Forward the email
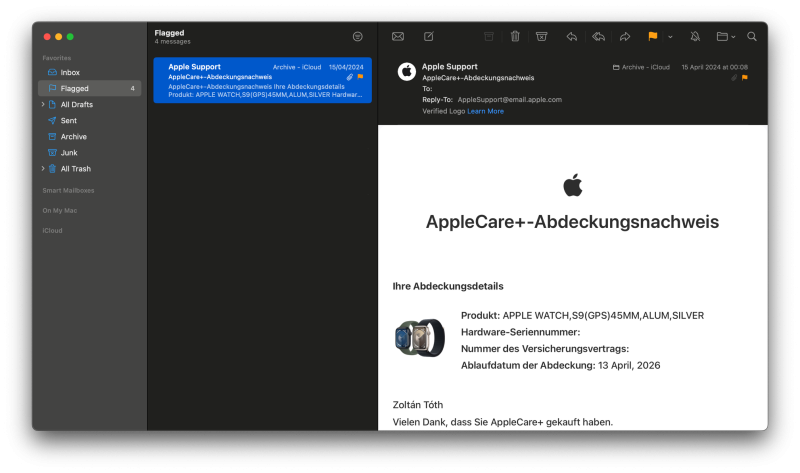This screenshot has height=473, width=800. pyautogui.click(x=625, y=36)
